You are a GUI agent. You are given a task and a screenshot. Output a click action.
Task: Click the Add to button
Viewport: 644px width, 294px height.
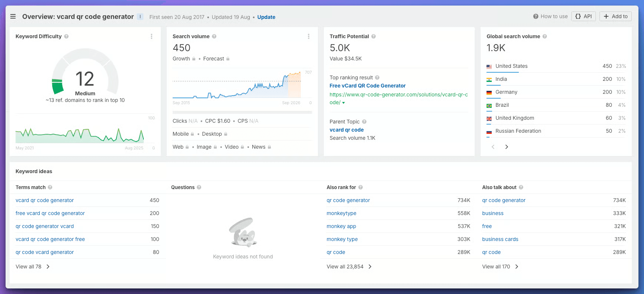tap(615, 16)
